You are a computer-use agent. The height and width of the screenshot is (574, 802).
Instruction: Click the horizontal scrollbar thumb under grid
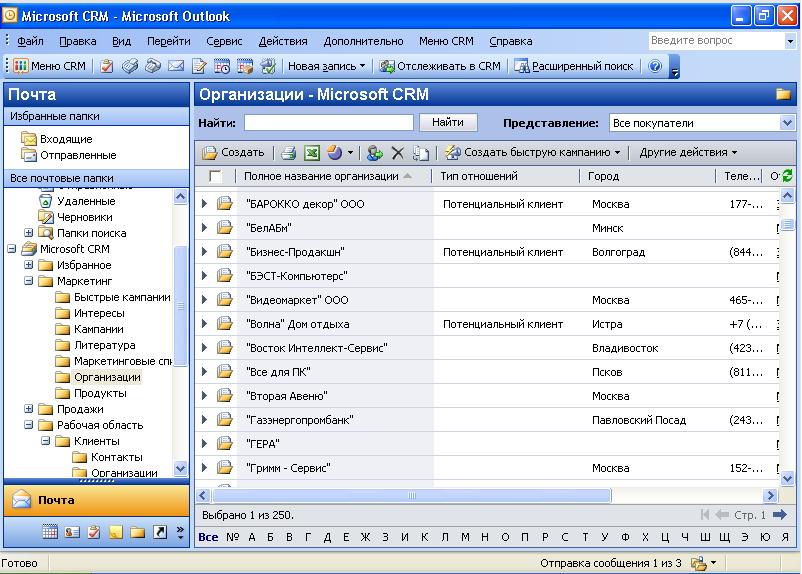tap(412, 495)
